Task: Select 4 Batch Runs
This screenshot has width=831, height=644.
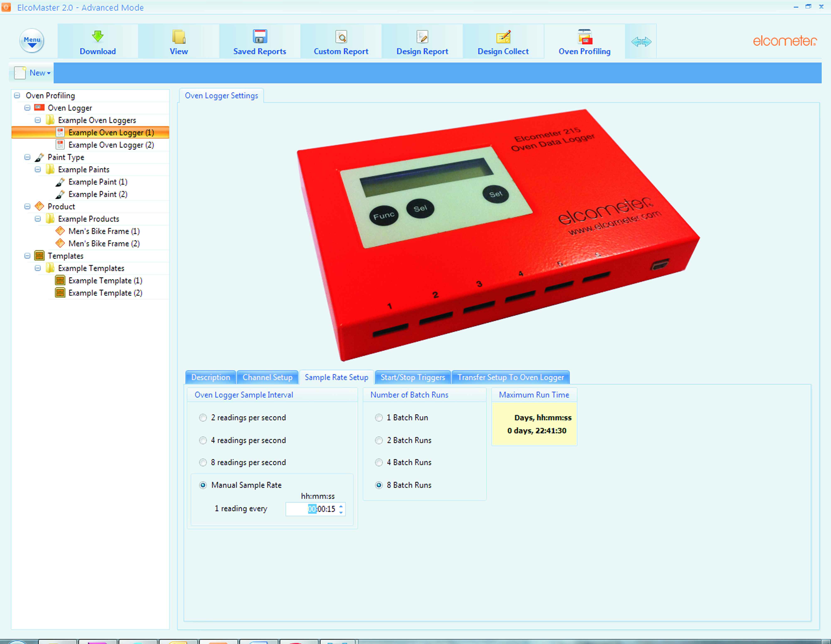Action: click(x=379, y=463)
